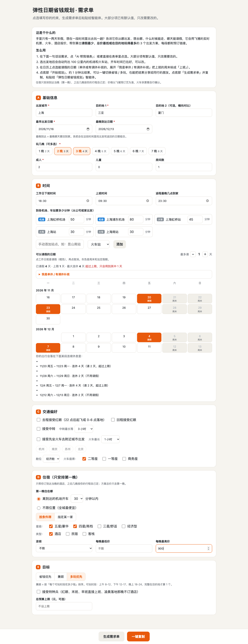Uncheck 二等座 train seat option

click(x=84, y=459)
